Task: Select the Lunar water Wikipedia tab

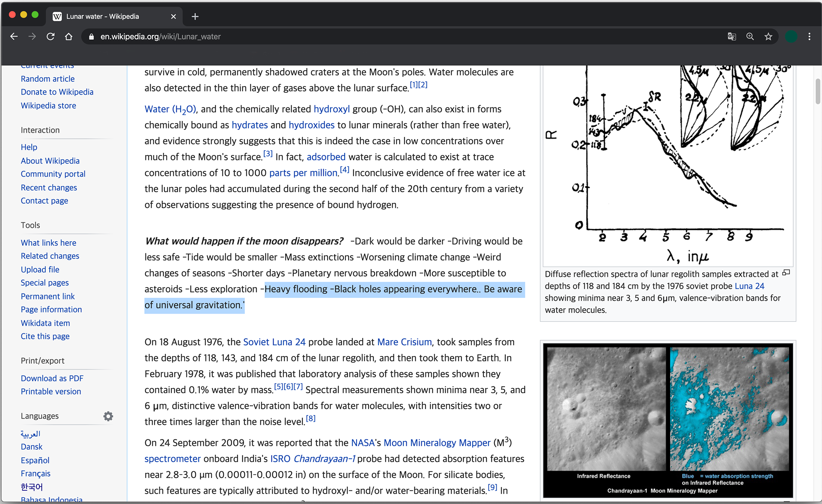Action: coord(103,16)
